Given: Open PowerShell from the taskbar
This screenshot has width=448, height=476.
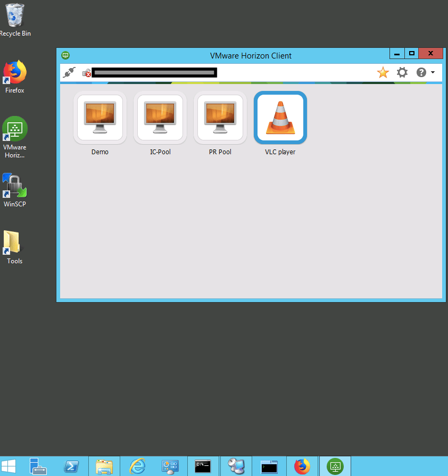Looking at the screenshot, I should click(71, 466).
